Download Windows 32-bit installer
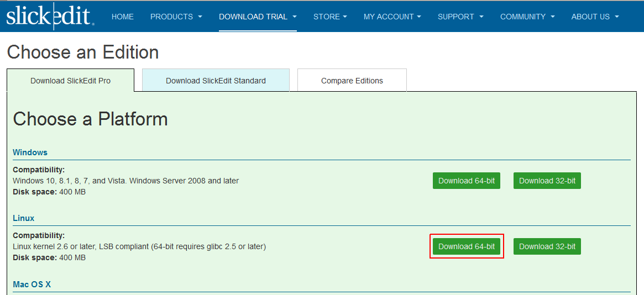The height and width of the screenshot is (295, 644). tap(547, 181)
